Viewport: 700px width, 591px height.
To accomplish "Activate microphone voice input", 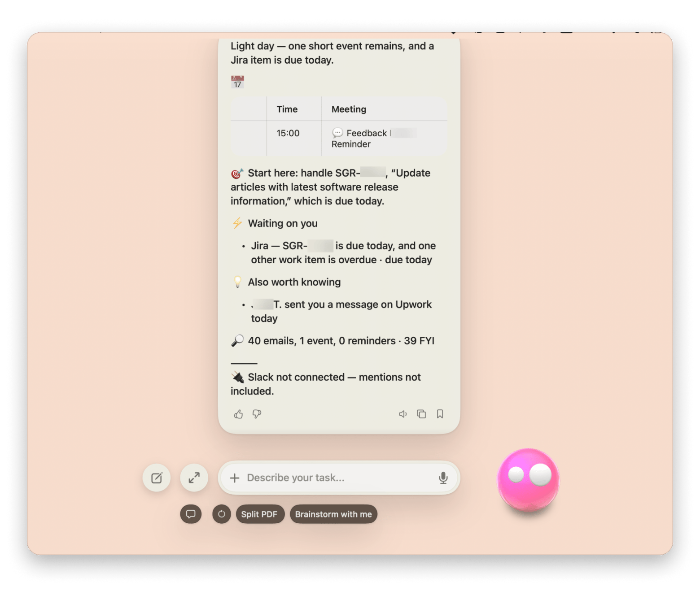I will pos(443,478).
